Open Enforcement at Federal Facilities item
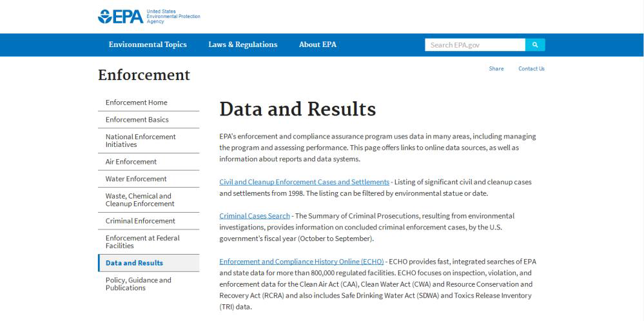This screenshot has width=644, height=321. (x=149, y=242)
